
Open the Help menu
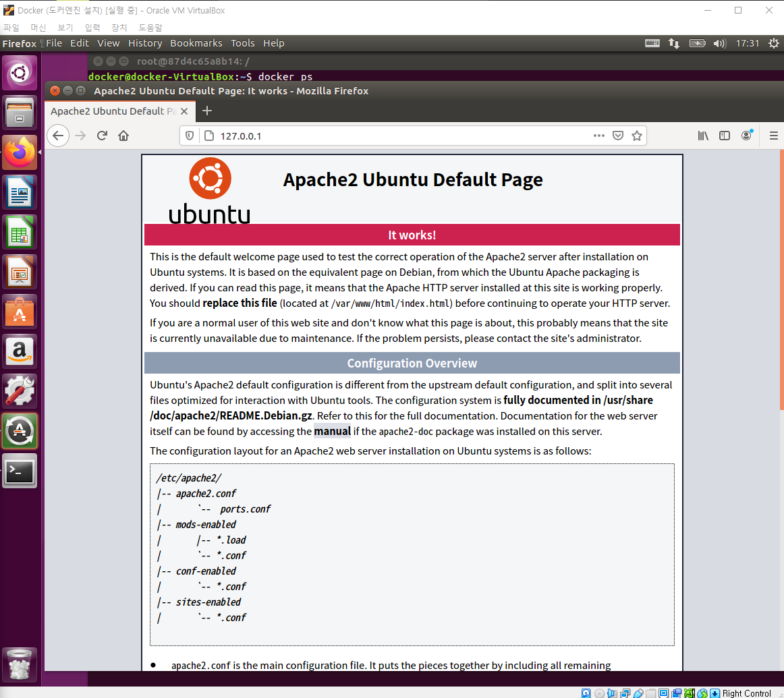click(273, 43)
